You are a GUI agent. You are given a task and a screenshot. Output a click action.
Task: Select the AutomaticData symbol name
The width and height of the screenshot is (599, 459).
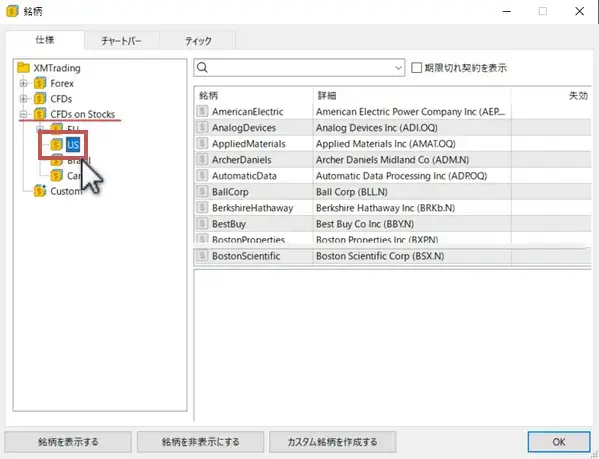[244, 176]
